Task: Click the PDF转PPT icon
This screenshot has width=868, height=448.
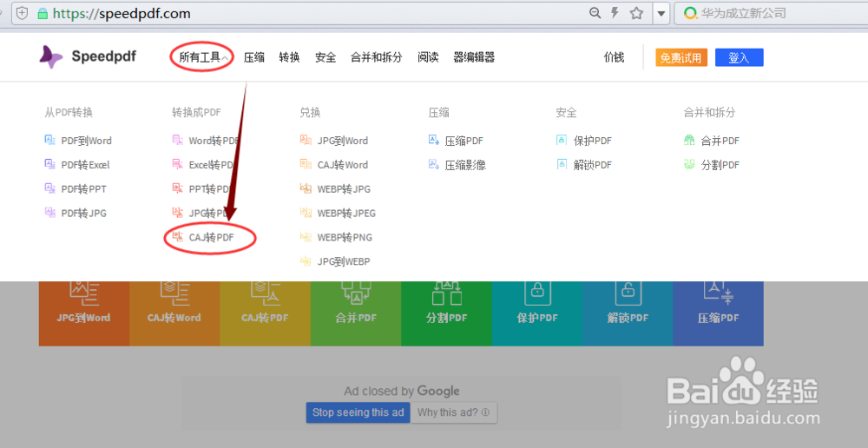Action: [49, 188]
